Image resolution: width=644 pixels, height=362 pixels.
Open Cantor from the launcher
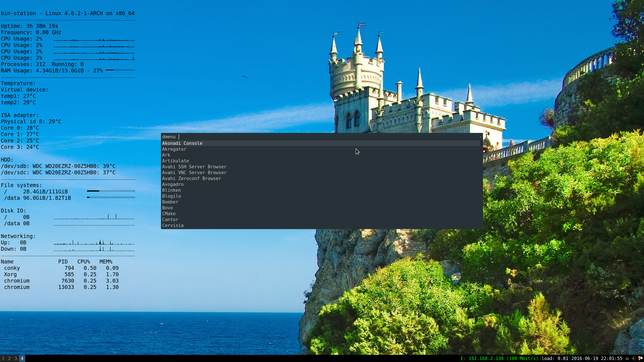tap(321, 220)
